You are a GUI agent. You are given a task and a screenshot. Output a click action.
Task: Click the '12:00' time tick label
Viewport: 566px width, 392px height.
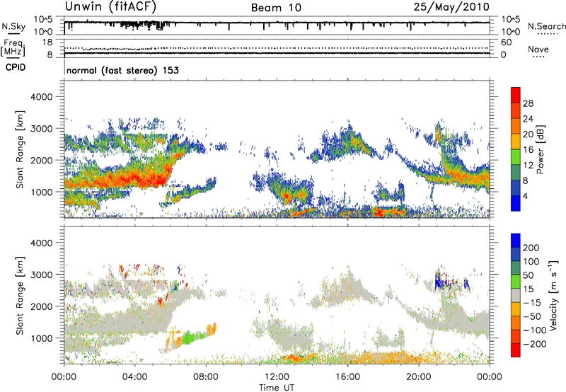(x=277, y=377)
